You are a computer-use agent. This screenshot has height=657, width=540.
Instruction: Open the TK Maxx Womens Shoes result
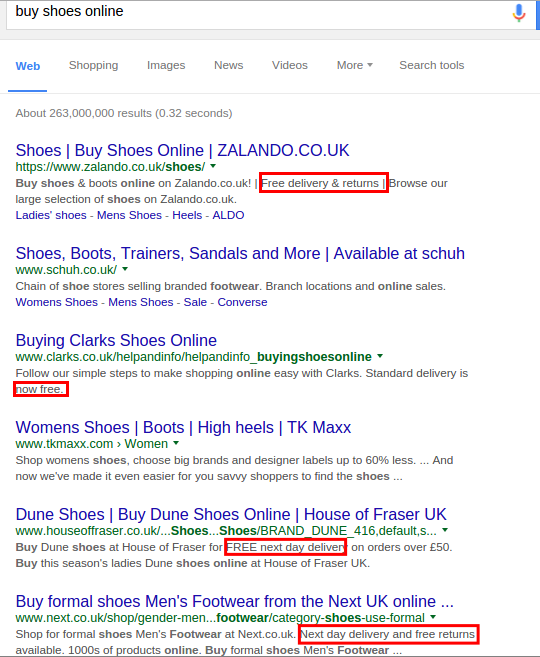pyautogui.click(x=183, y=427)
